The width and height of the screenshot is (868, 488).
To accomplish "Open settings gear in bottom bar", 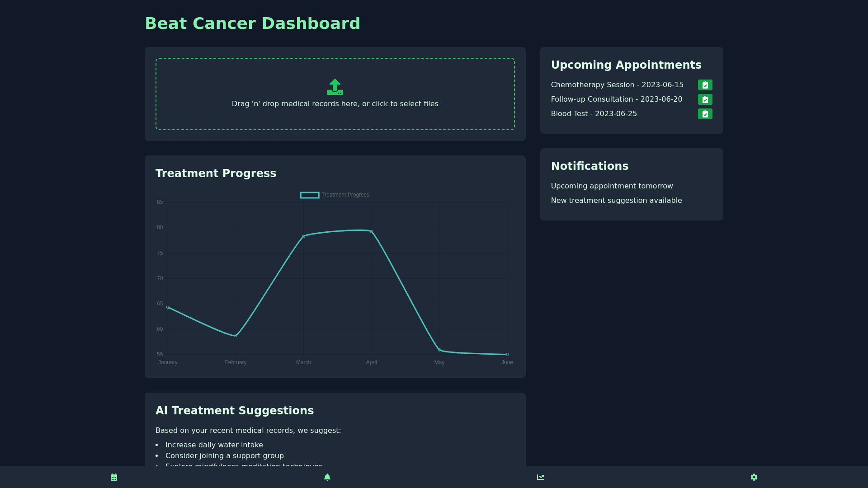I will coord(754,477).
